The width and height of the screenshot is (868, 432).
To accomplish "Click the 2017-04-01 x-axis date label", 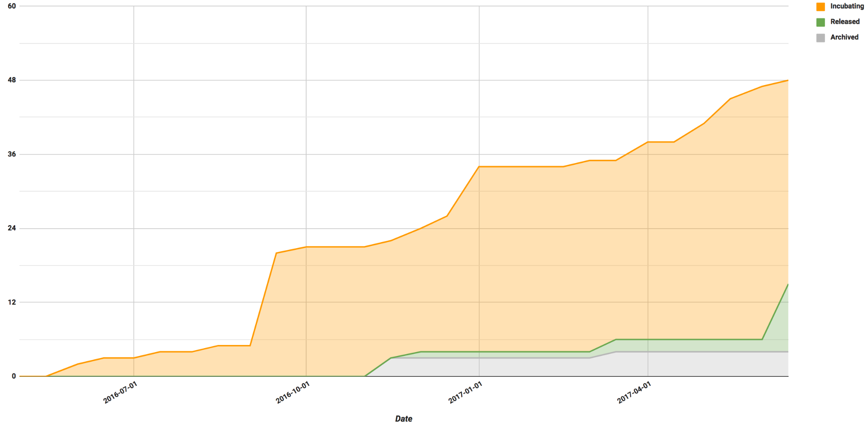I will coord(634,392).
